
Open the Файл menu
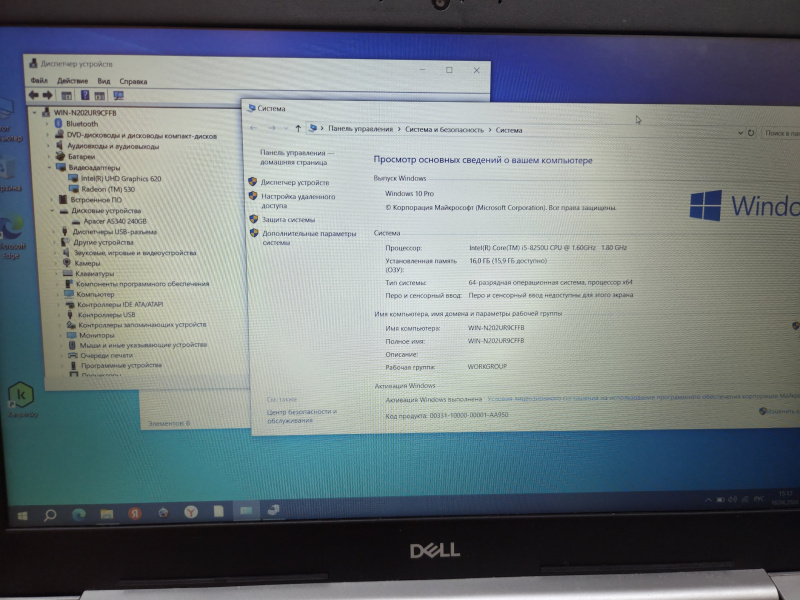pos(39,81)
